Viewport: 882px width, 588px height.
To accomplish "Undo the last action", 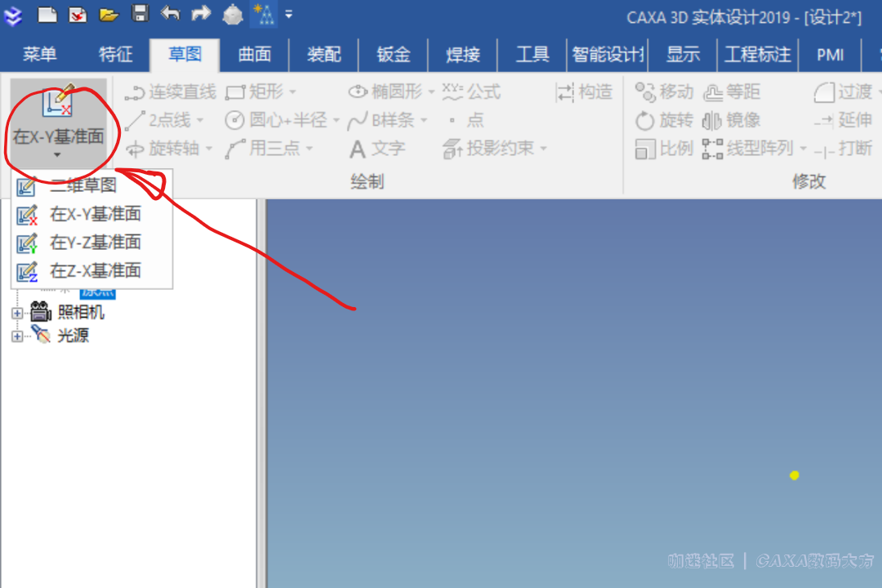I will click(170, 14).
